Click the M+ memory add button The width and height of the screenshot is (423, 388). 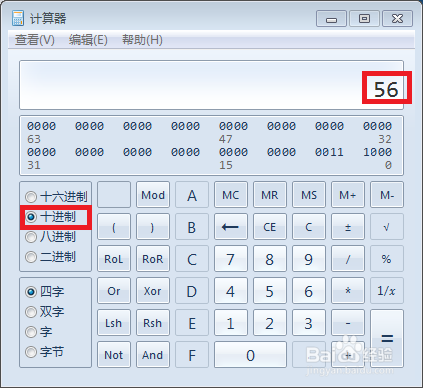click(348, 195)
